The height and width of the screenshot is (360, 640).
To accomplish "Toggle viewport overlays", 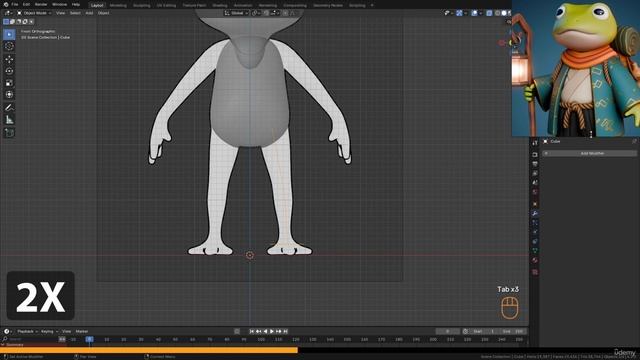I will (x=474, y=13).
